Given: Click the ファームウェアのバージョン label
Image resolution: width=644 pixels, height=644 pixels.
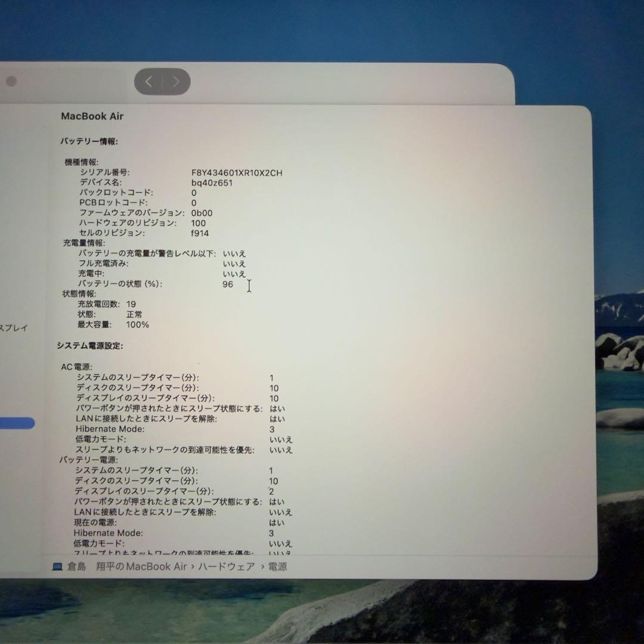Looking at the screenshot, I should 132,213.
